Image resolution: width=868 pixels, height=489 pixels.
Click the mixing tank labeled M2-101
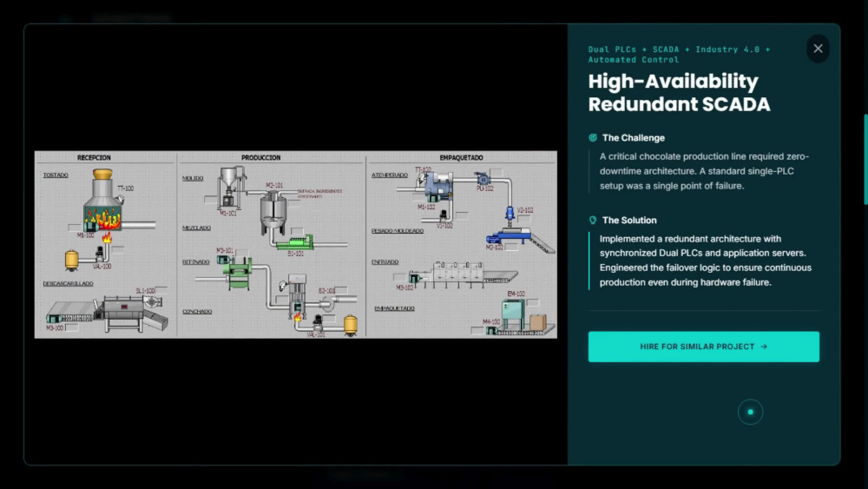pyautogui.click(x=273, y=213)
